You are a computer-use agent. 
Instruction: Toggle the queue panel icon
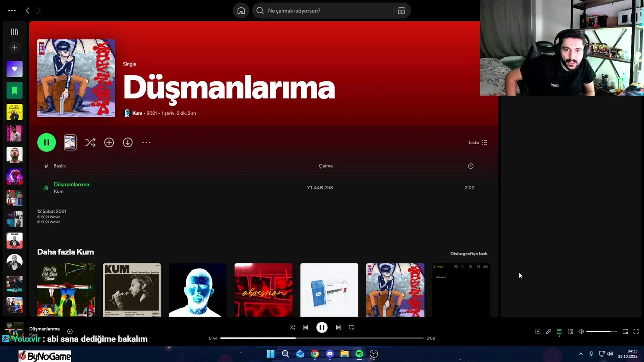pos(559,331)
